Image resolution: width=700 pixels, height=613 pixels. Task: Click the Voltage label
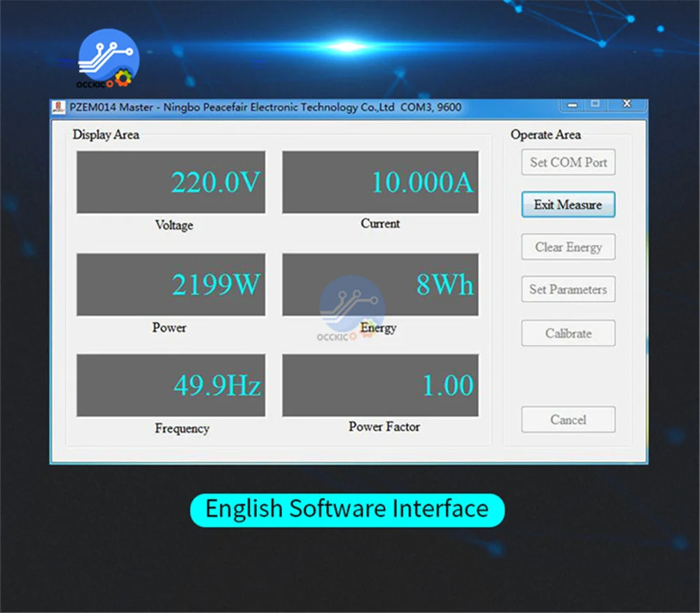tap(174, 225)
